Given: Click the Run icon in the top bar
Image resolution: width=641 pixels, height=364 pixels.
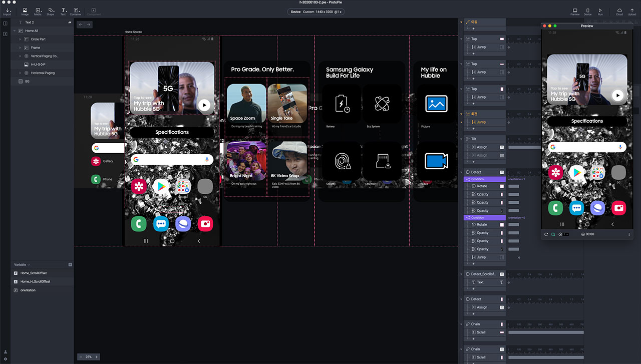Looking at the screenshot, I should 600,11.
